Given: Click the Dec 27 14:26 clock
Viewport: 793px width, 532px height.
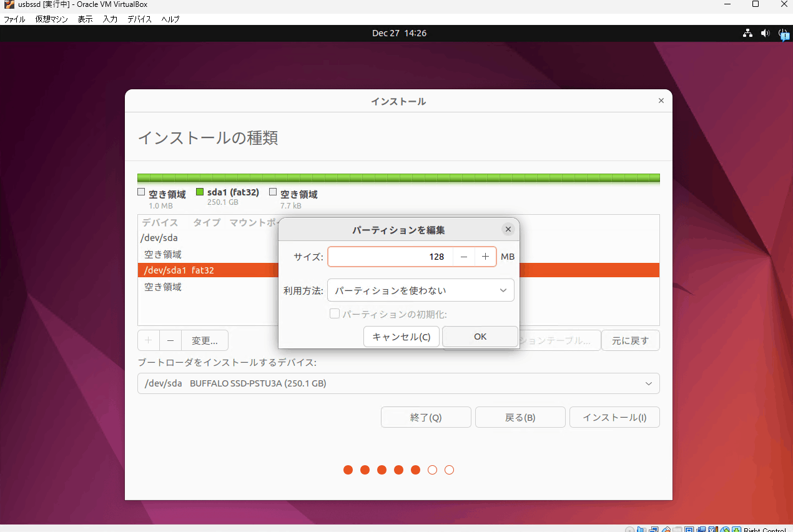Looking at the screenshot, I should (399, 33).
